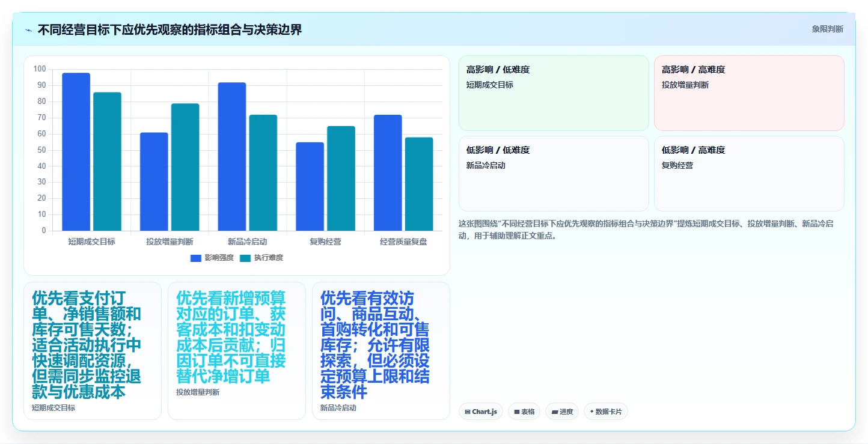
Task: Click the 复购经营 x-axis label
Action: pyautogui.click(x=325, y=242)
